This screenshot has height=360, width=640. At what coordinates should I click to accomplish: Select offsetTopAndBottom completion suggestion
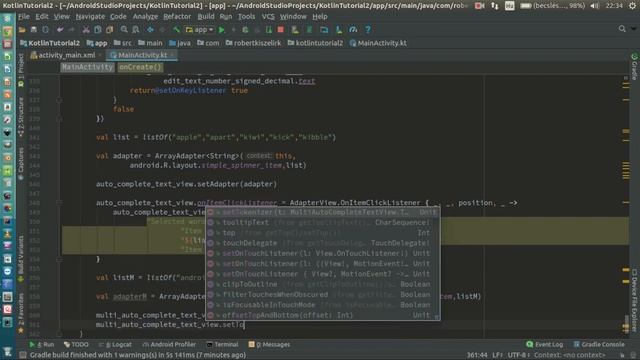(x=322, y=315)
